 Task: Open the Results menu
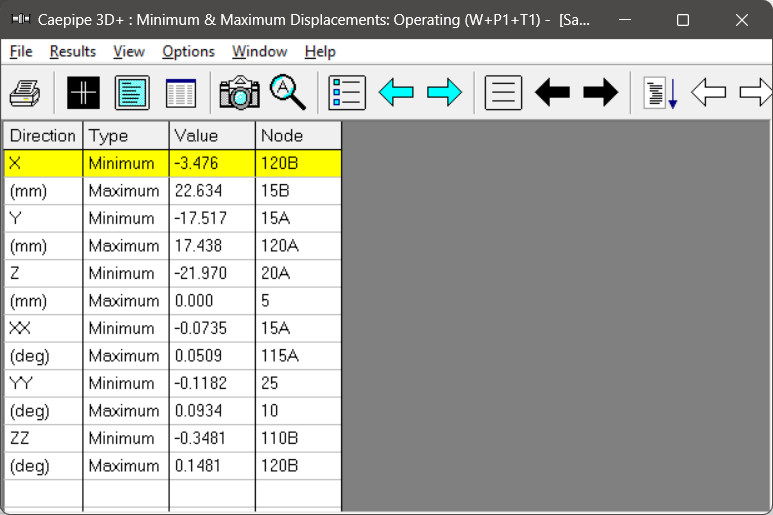[72, 51]
